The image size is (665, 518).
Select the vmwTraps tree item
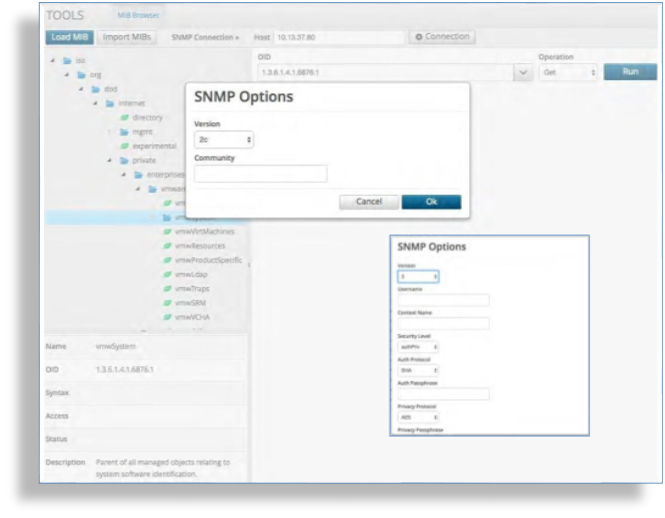pyautogui.click(x=192, y=289)
